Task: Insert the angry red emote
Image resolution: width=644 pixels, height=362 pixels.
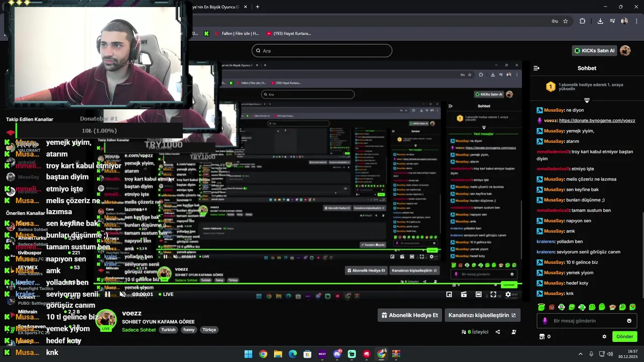Action: (x=551, y=307)
